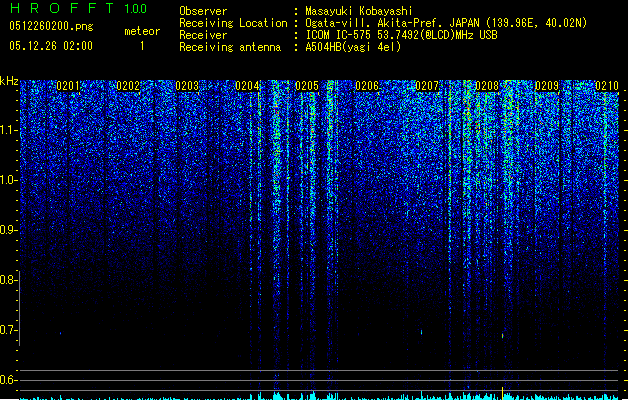
Task: Click the meteor count label
Action: [142, 31]
